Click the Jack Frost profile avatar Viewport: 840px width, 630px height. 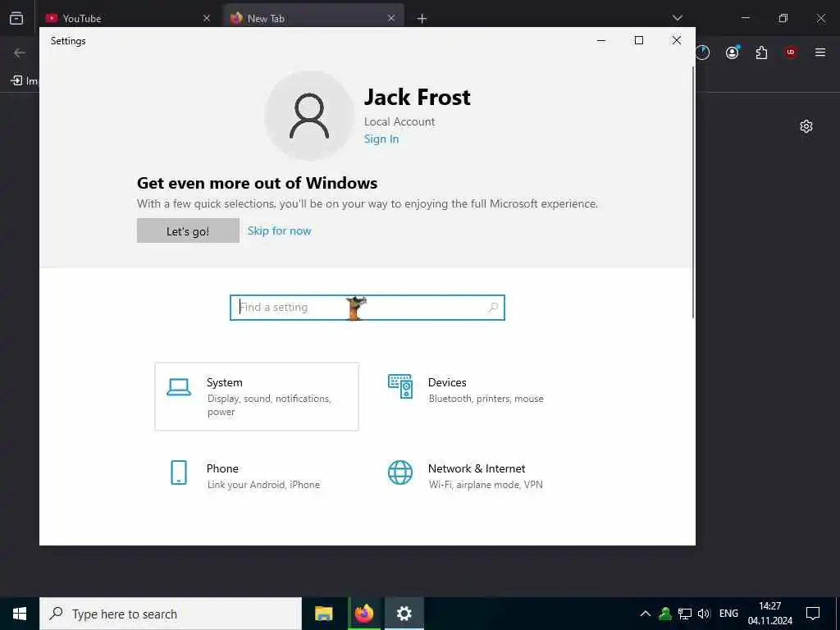(x=309, y=116)
